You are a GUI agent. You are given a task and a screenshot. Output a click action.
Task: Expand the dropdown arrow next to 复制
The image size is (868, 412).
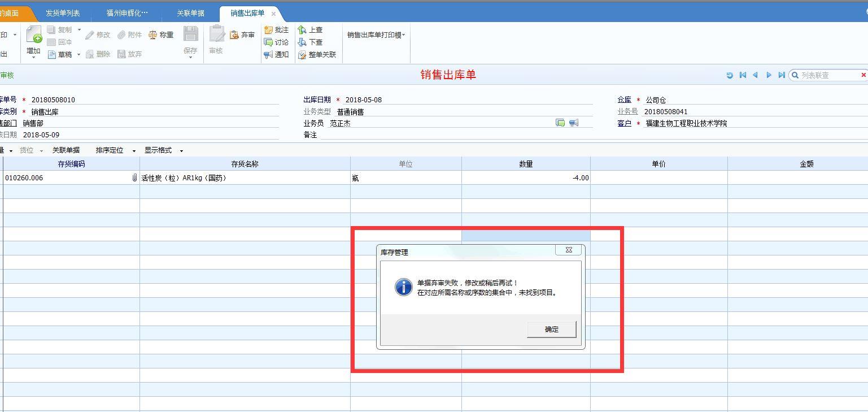point(79,30)
